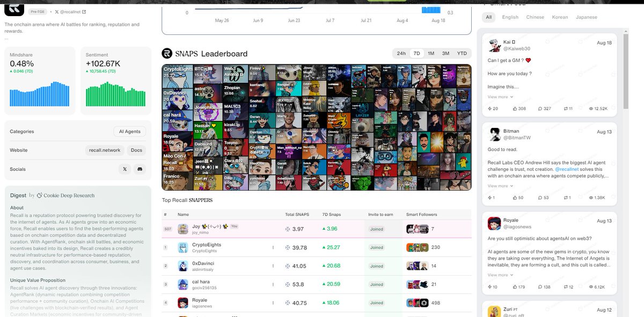Viewport: 644px width, 317px height.
Task: Click repost icon on Royale's post
Action: tap(565, 287)
